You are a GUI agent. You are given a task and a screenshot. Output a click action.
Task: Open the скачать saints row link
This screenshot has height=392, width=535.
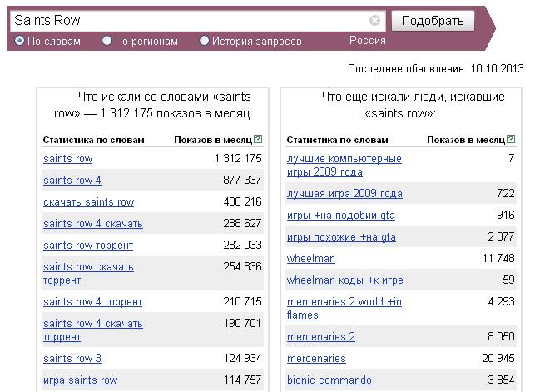tap(89, 202)
